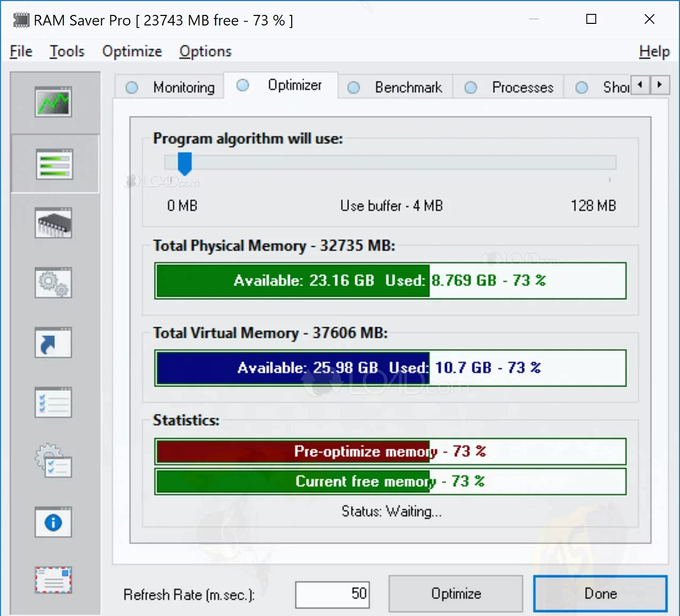The image size is (680, 616).
Task: Open the Benchmark memory-chip sidebar icon
Action: click(53, 223)
